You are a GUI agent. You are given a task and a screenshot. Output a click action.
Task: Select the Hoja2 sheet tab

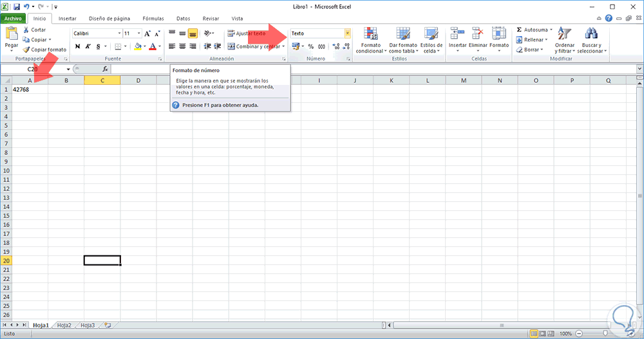[64, 325]
